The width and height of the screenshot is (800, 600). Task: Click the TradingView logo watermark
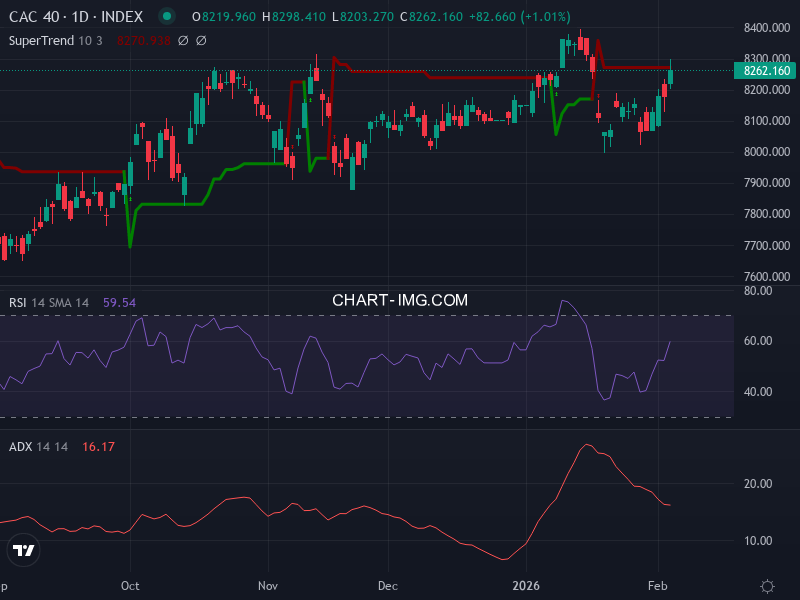[x=22, y=550]
